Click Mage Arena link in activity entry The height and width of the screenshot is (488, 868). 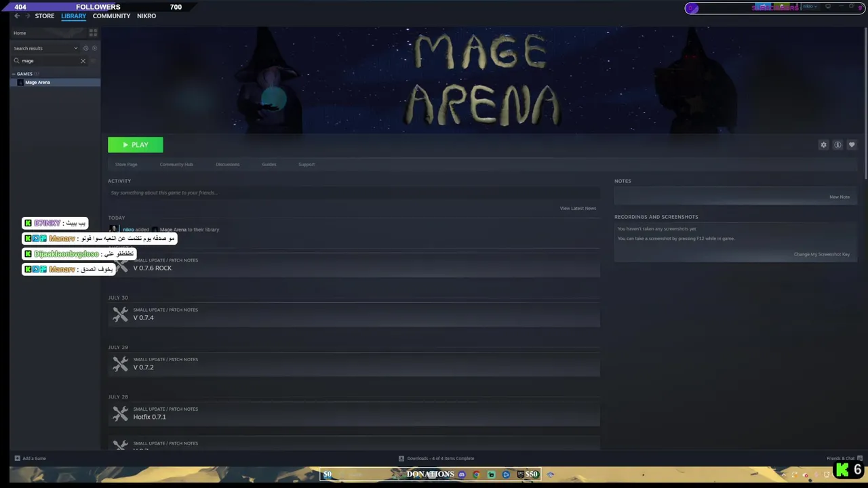173,230
